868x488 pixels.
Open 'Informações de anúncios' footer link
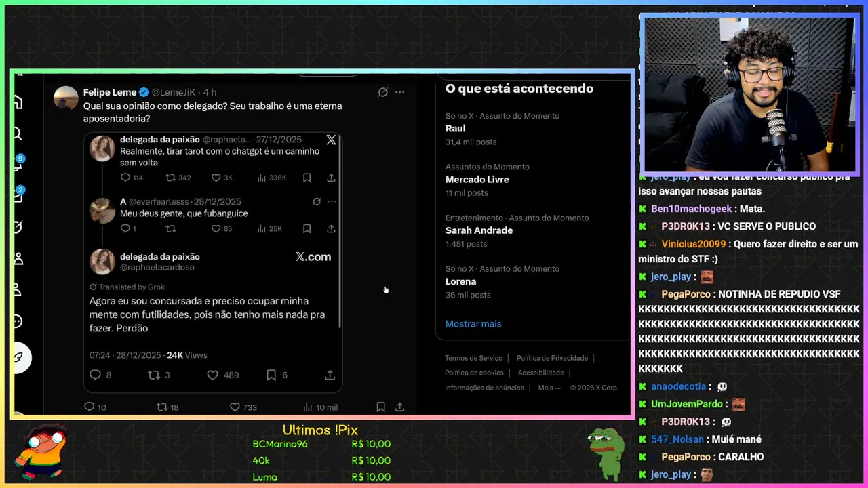(484, 388)
